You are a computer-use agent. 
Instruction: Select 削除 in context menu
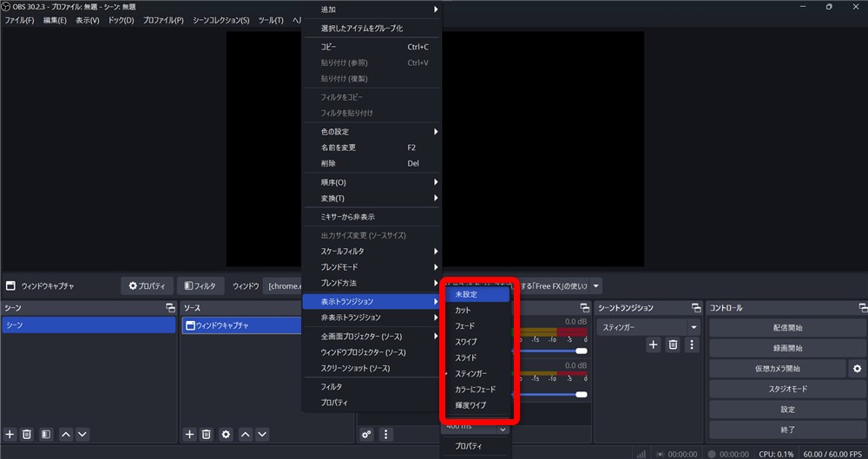(x=372, y=163)
